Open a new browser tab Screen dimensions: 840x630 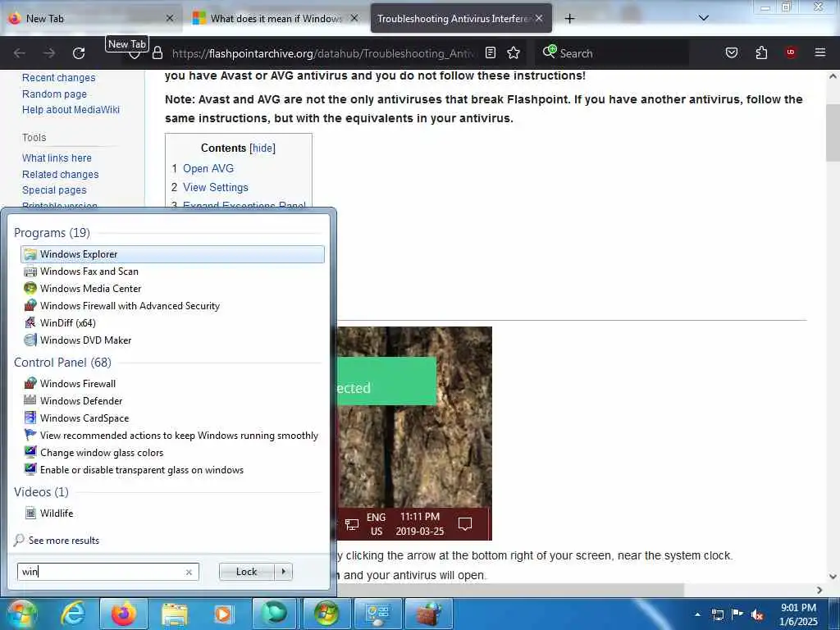click(x=569, y=18)
